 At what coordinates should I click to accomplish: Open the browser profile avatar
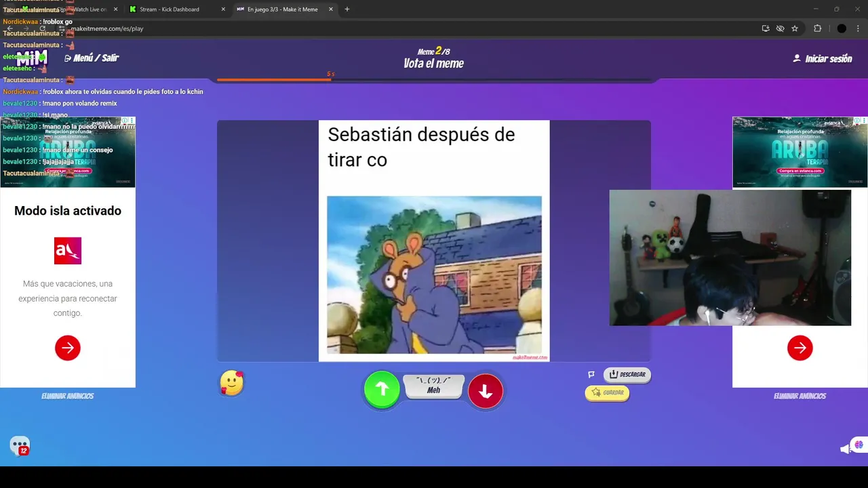click(x=842, y=28)
